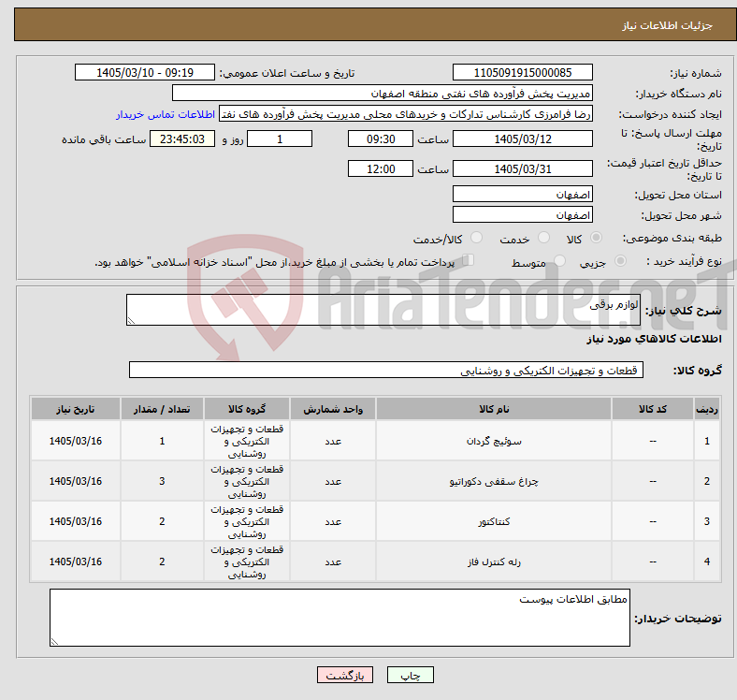Click the remaining time field 23:45:03
737x700 pixels.
182,139
